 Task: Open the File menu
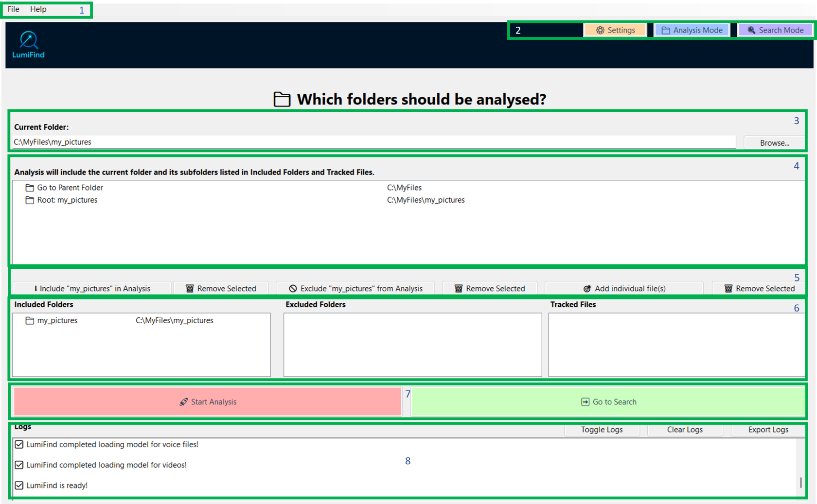coord(13,9)
